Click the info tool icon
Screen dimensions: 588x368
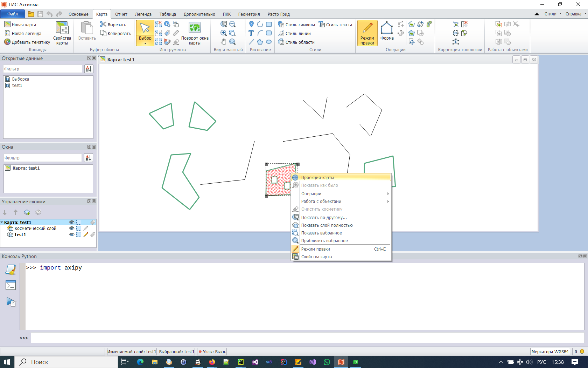[x=167, y=24]
